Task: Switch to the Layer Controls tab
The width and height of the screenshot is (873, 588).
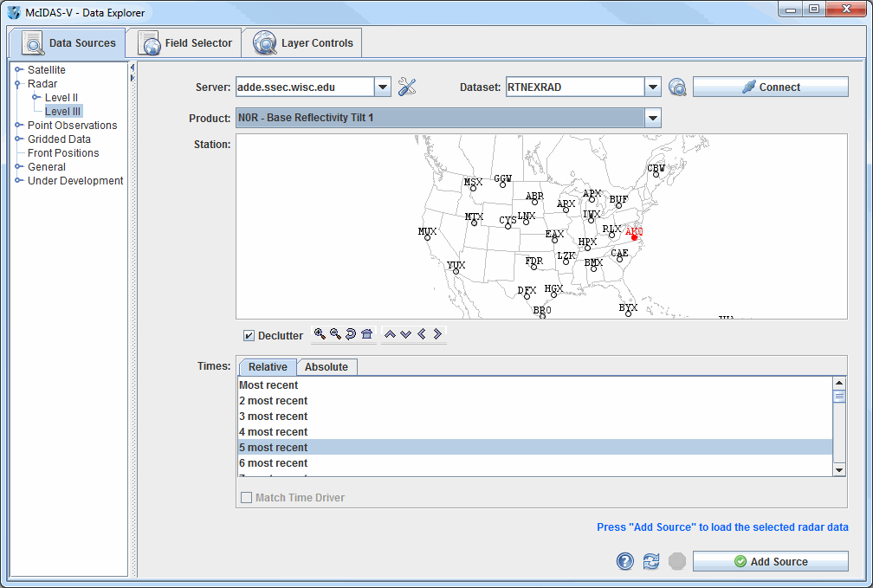Action: click(x=302, y=43)
